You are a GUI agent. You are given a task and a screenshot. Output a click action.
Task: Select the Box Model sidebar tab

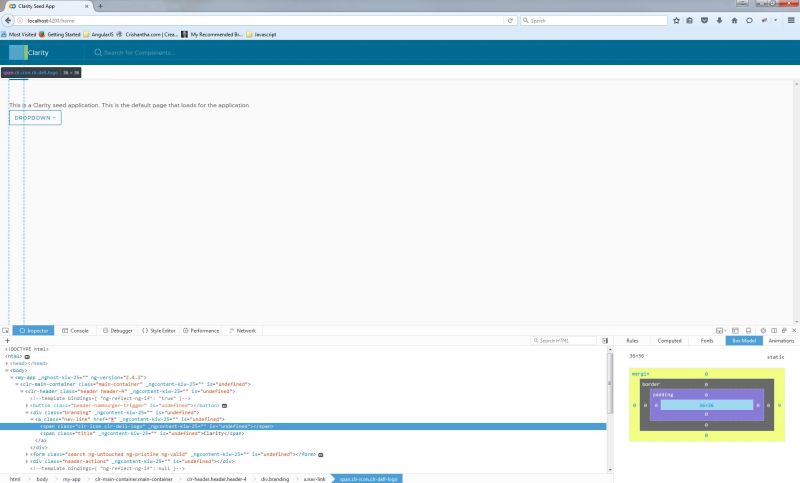[x=744, y=340]
